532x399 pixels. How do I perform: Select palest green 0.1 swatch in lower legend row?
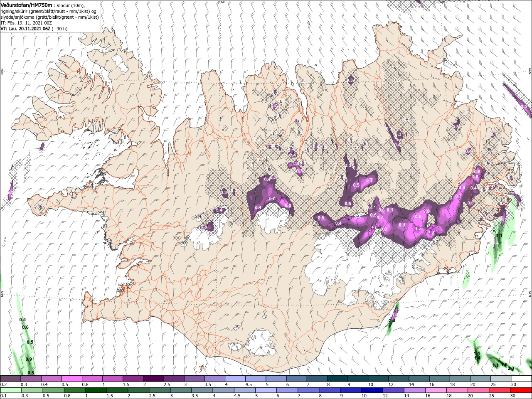pyautogui.click(x=10, y=390)
